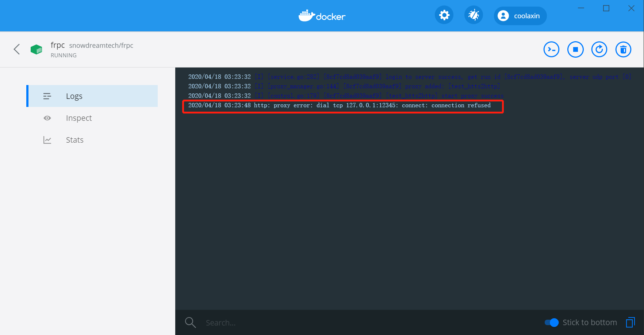Select the Logs section
Viewport: 644px width, 335px height.
click(74, 96)
